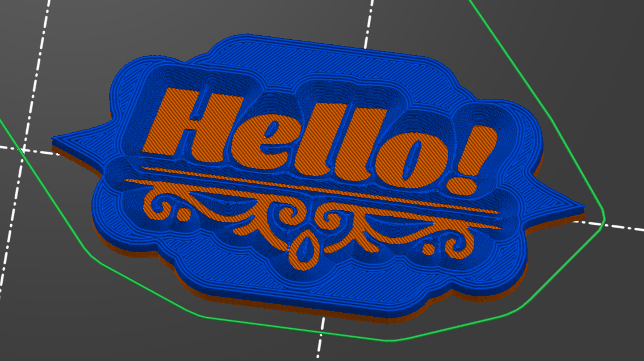The height and width of the screenshot is (361, 644).
Task: Click the exclamation mark's round dot
Action: coord(462,185)
